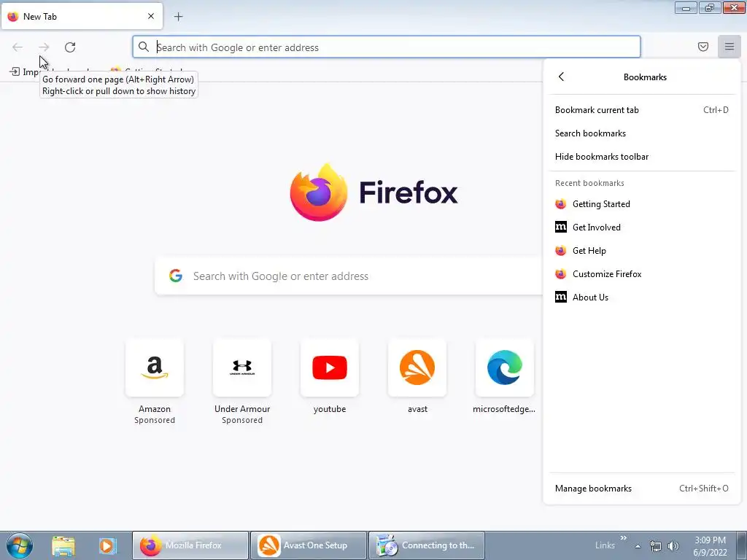Click the Firefox icon beside Customize Firefox
Screen dimensions: 747x560
[x=561, y=274]
